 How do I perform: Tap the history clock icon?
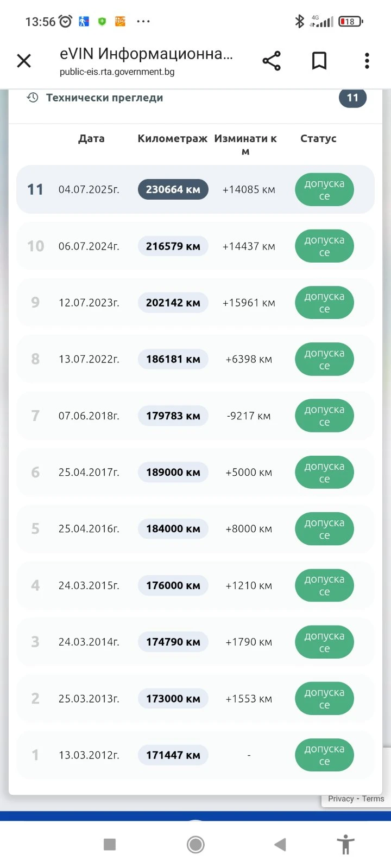(33, 98)
